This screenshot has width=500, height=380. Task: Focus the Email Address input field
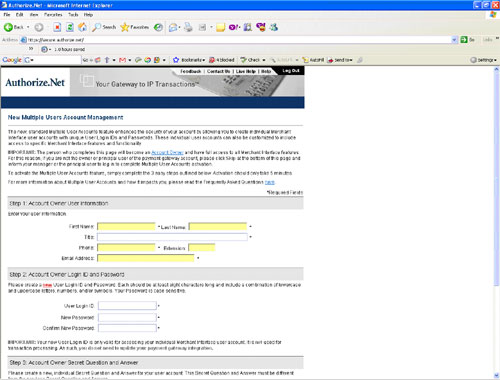click(x=146, y=258)
